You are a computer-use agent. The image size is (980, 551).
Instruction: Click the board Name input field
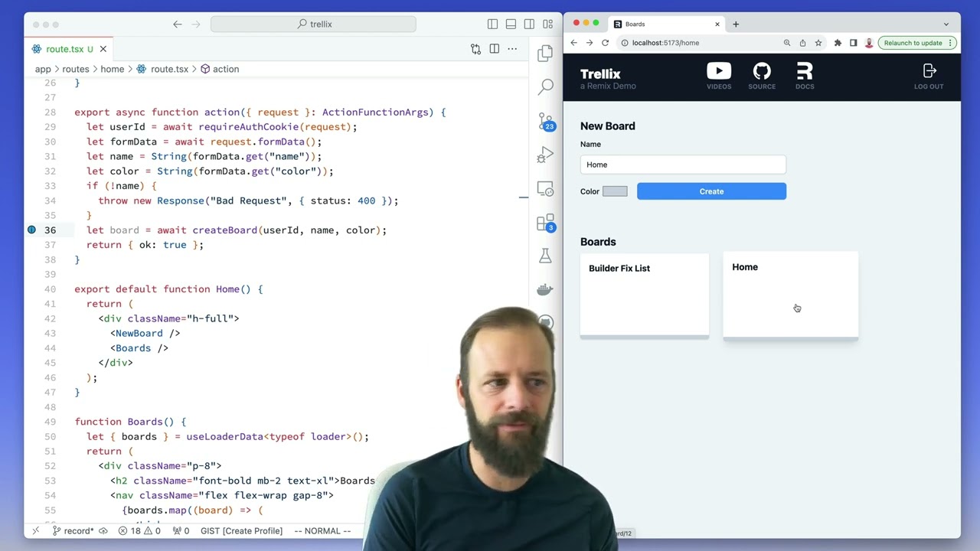tap(683, 165)
